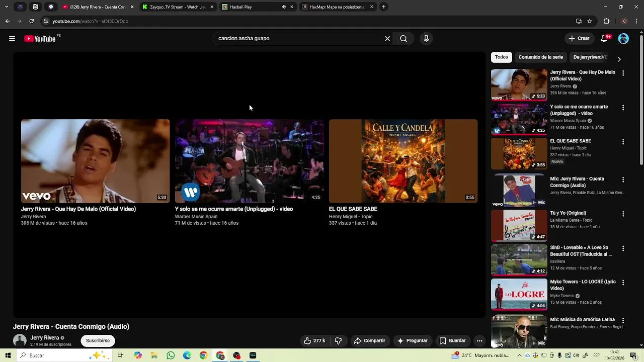
Task: Play Y solo se me ocurre amarte endscreen thumbnail
Action: coord(249,161)
